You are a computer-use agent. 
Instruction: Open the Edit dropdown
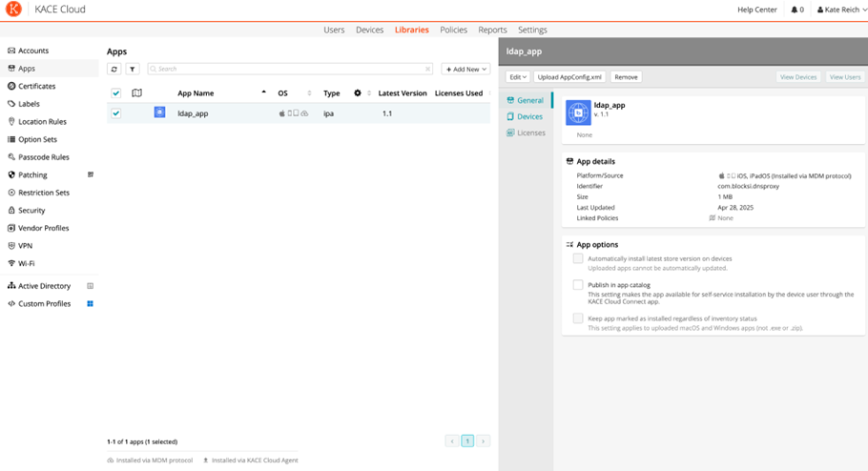(518, 77)
